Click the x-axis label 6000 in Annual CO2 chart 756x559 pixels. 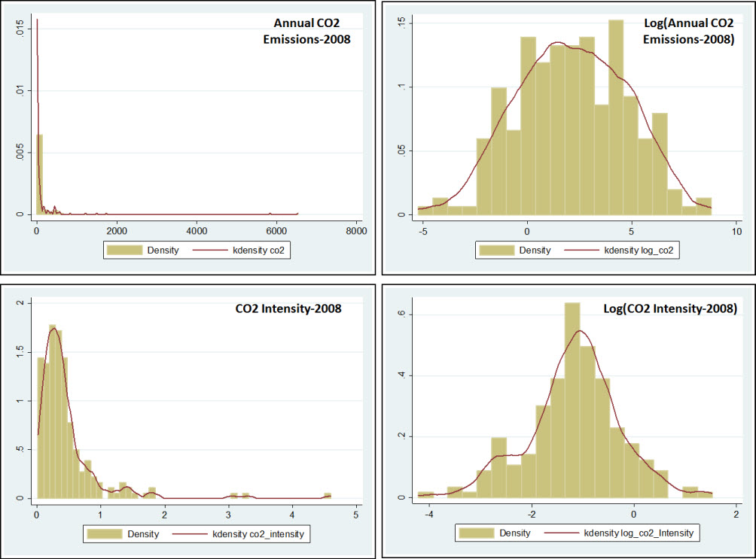[x=276, y=231]
